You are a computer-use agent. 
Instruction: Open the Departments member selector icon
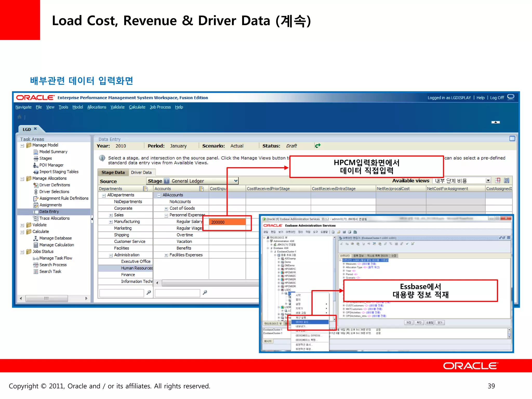[145, 189]
